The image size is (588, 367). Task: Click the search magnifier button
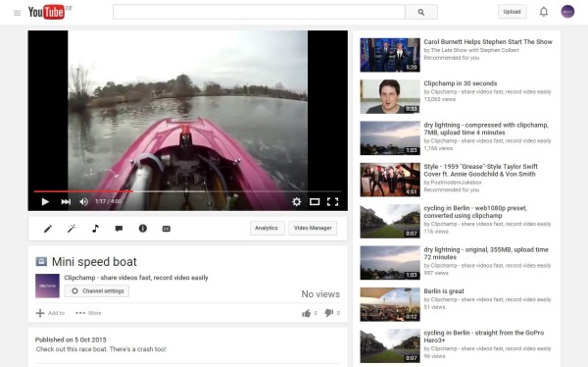coord(421,12)
